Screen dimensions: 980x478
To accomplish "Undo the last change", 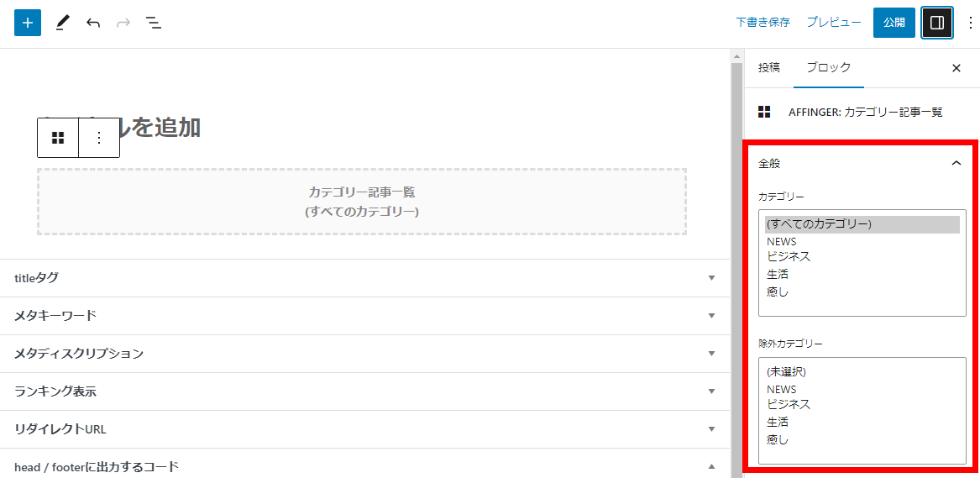I will [93, 24].
